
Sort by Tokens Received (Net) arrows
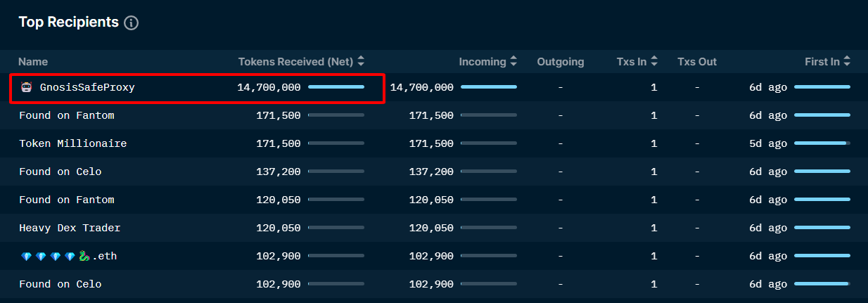coord(361,62)
